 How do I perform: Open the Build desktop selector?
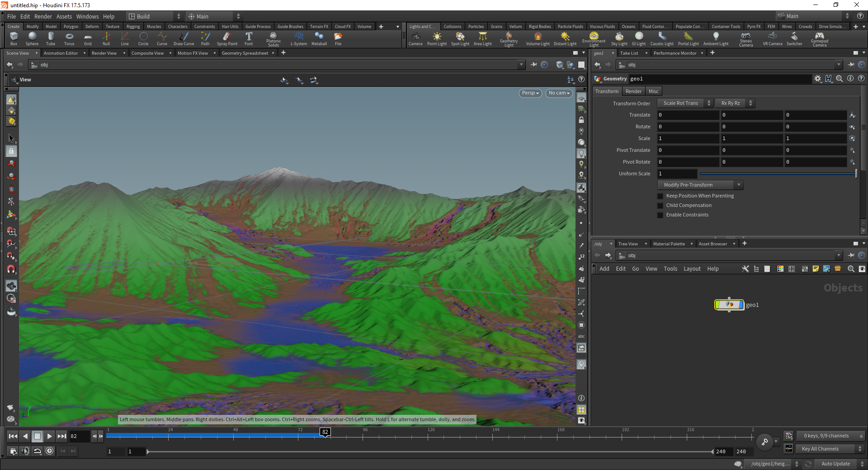[x=154, y=16]
